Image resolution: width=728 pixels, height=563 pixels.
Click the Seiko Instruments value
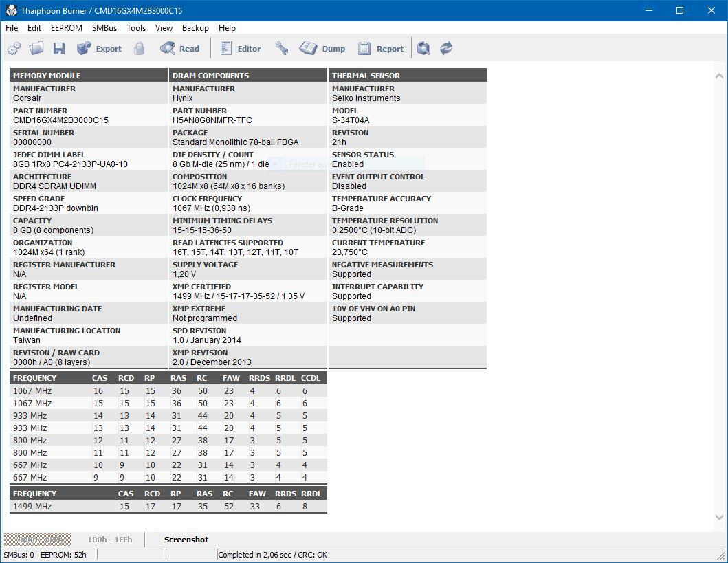pyautogui.click(x=366, y=98)
